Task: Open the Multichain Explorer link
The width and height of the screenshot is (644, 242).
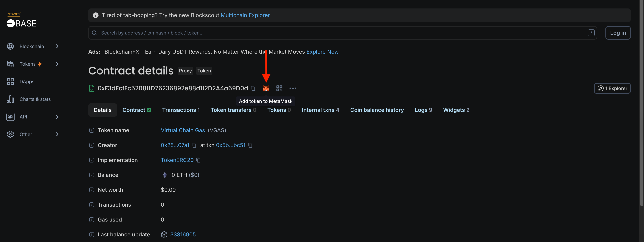Action: click(245, 15)
